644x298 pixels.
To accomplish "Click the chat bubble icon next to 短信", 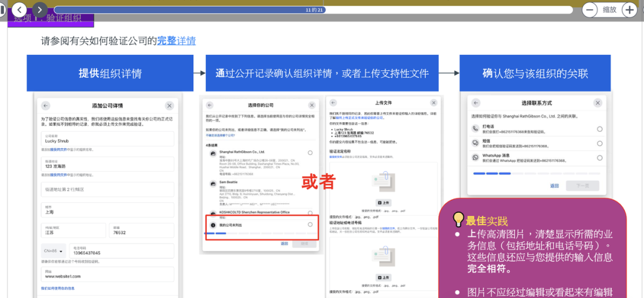I will [x=476, y=143].
